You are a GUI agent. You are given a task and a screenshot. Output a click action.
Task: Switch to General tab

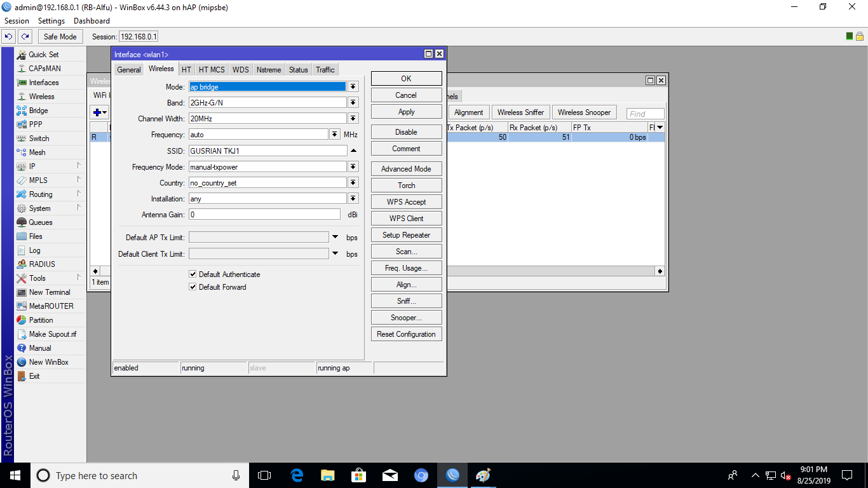tap(129, 70)
